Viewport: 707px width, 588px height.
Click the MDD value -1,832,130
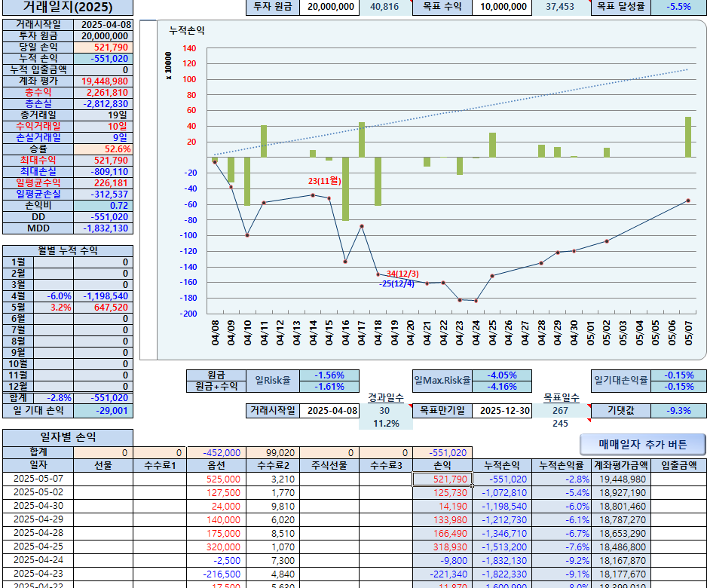[103, 228]
